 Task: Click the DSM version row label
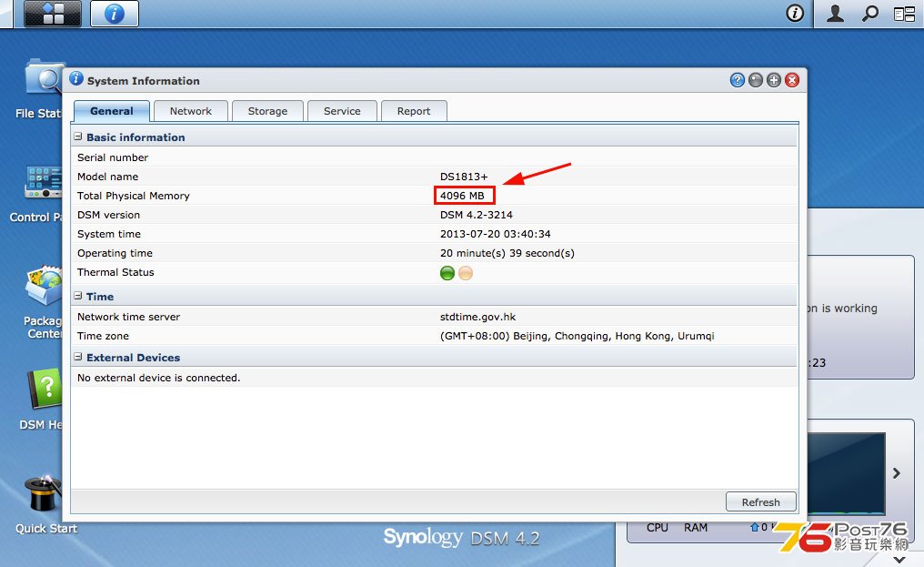108,215
